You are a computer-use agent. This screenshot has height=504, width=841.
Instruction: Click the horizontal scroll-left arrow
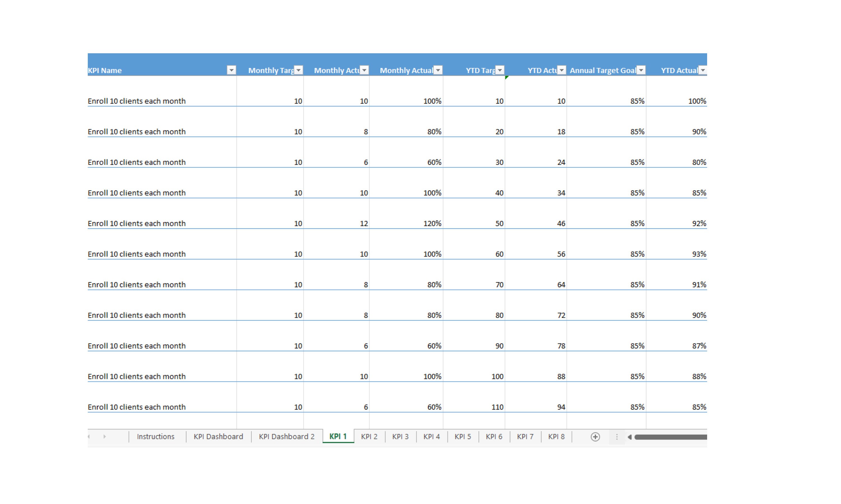630,437
